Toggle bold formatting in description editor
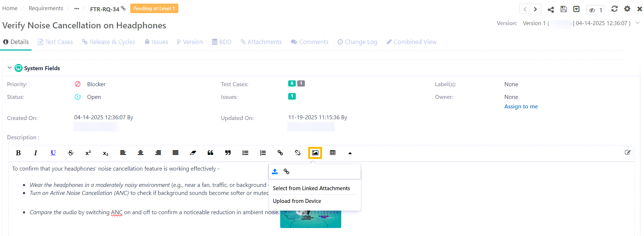 click(x=18, y=153)
